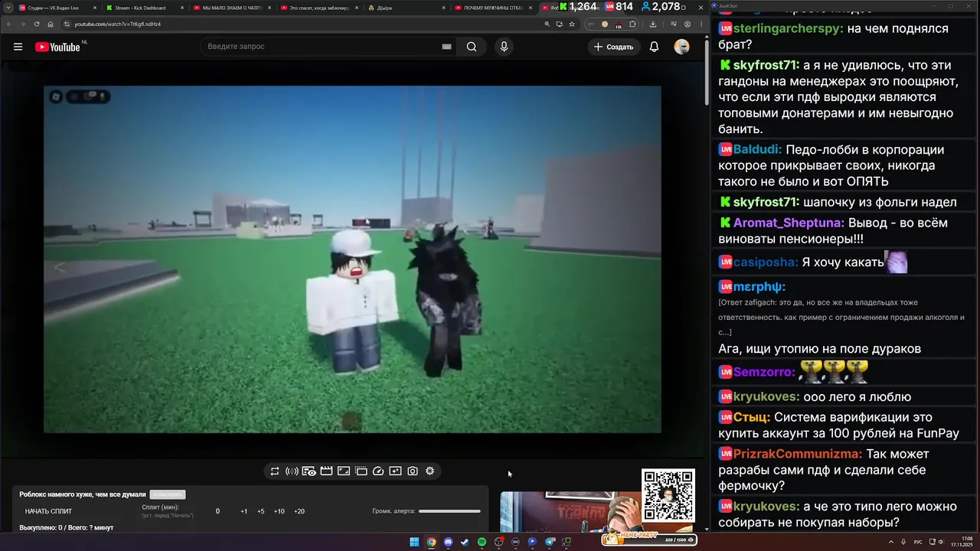The image size is (980, 551).
Task: Click the on-screen keyboard icon in search
Action: [x=446, y=47]
